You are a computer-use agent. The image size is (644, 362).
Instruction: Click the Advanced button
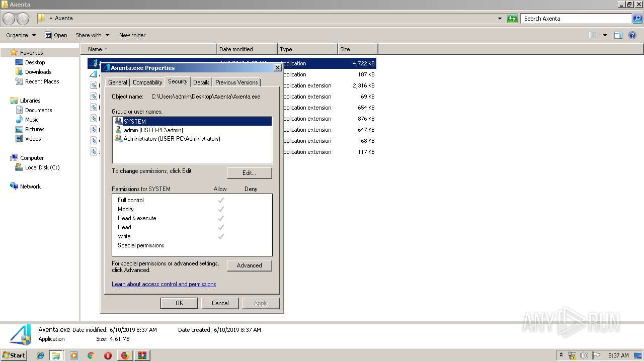pos(250,265)
